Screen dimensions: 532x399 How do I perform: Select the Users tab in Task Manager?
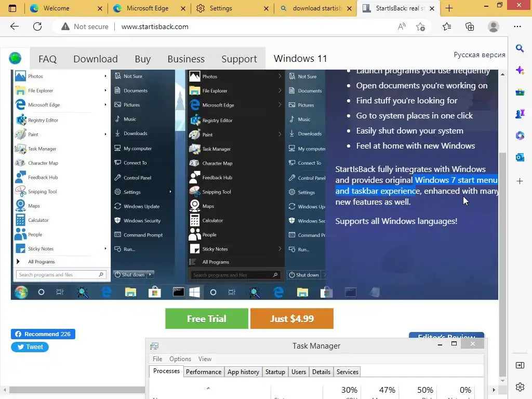coord(299,372)
